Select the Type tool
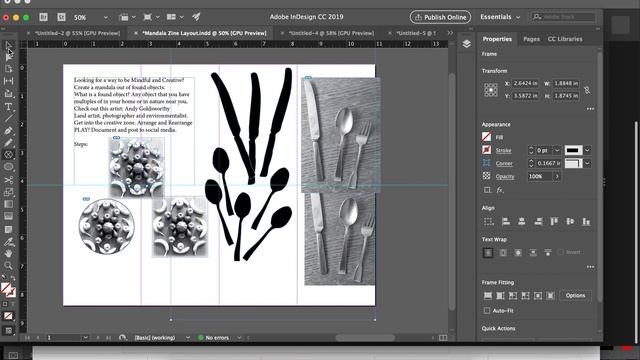 8,107
